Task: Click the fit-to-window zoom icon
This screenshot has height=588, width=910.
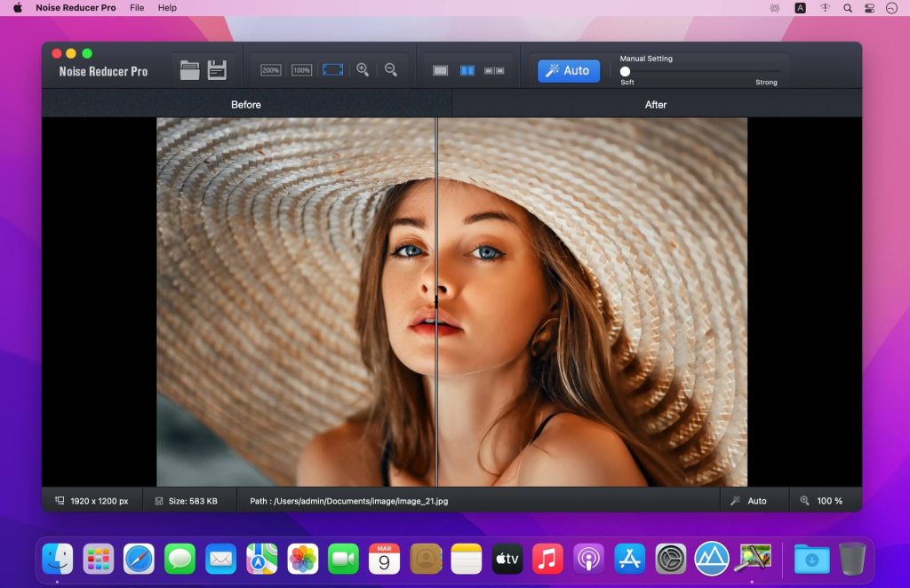Action: tap(333, 70)
